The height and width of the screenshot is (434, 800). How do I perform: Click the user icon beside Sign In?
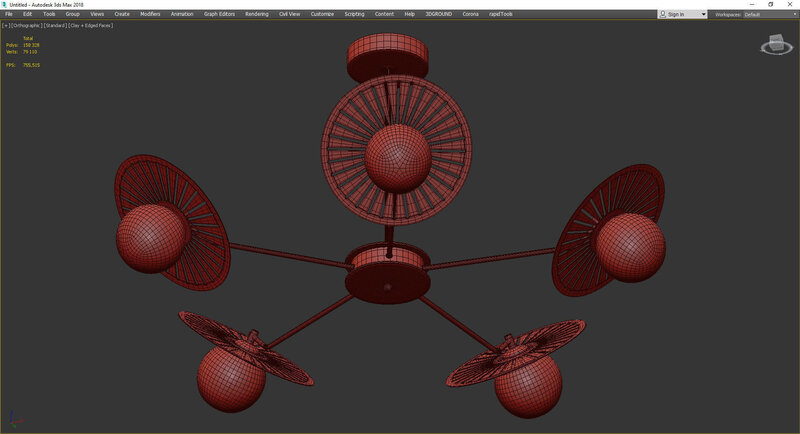tap(664, 15)
